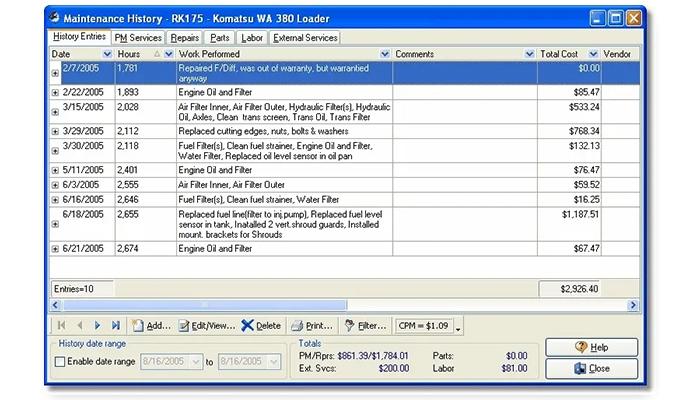Image resolution: width=700 pixels, height=400 pixels.
Task: Maximize the Maintenance History window
Action: coord(616,18)
